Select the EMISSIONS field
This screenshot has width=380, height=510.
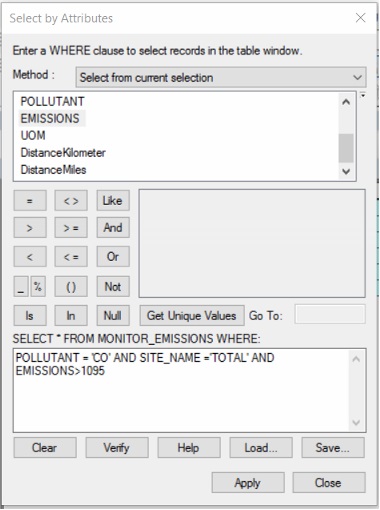[x=50, y=118]
